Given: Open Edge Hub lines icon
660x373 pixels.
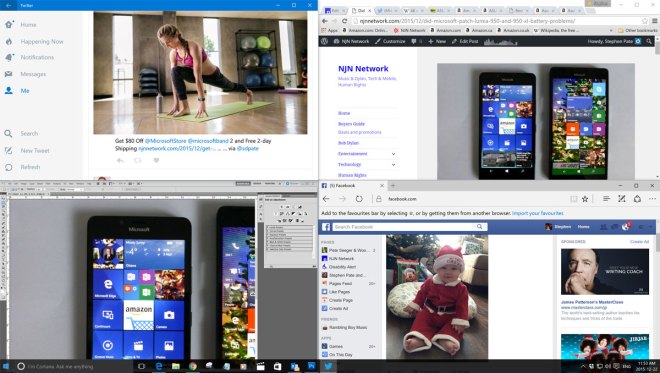Looking at the screenshot, I should pyautogui.click(x=606, y=199).
